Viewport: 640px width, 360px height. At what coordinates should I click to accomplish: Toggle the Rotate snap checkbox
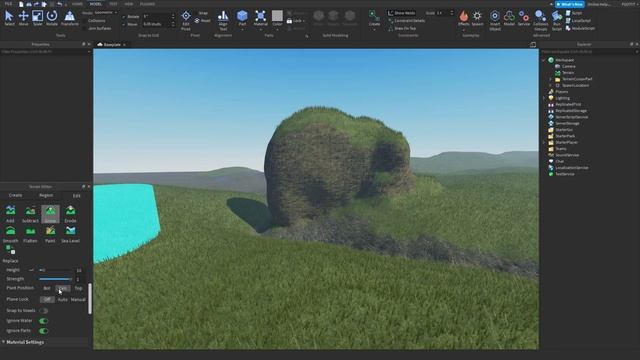tap(124, 17)
